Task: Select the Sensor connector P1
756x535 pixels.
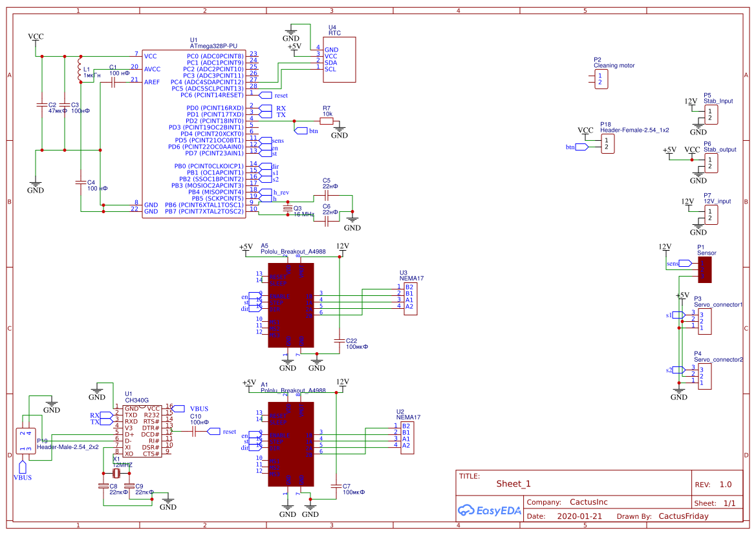Action: click(x=705, y=268)
